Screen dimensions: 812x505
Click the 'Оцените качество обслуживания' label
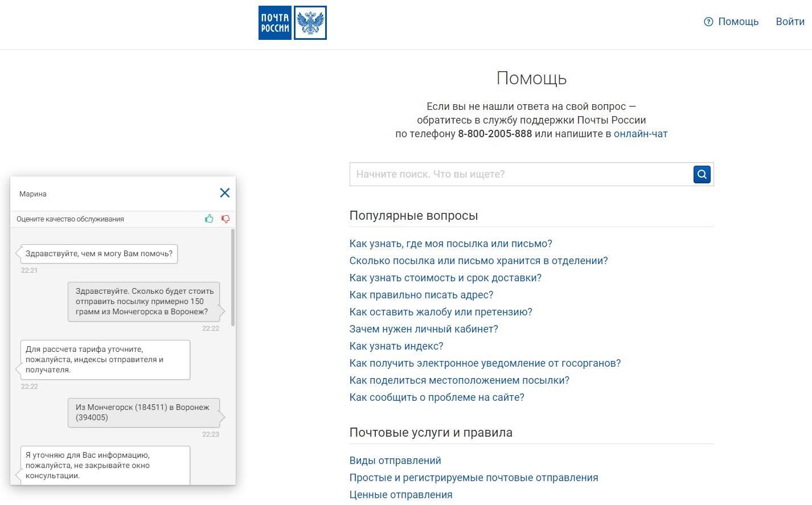tap(70, 219)
